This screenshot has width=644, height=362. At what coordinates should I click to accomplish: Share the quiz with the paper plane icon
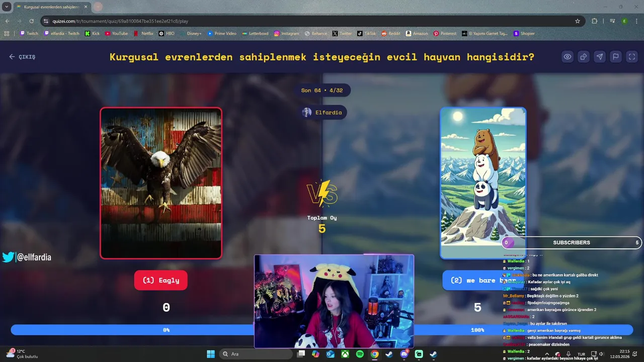pyautogui.click(x=600, y=57)
